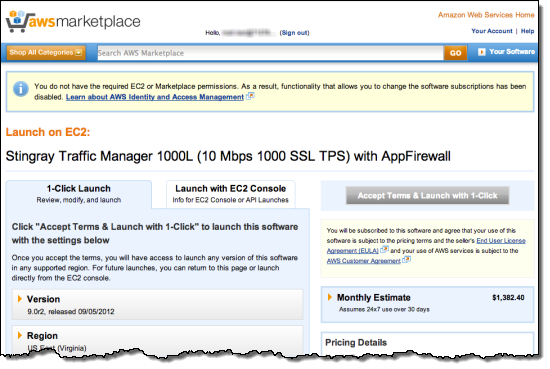
Task: Click the external-link icon after EULA link
Action: click(x=384, y=249)
